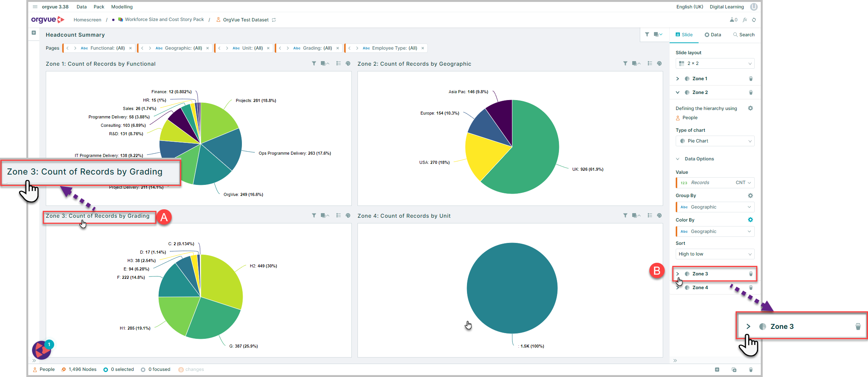The width and height of the screenshot is (868, 377).
Task: Go to next Geographic page value
Action: 150,48
